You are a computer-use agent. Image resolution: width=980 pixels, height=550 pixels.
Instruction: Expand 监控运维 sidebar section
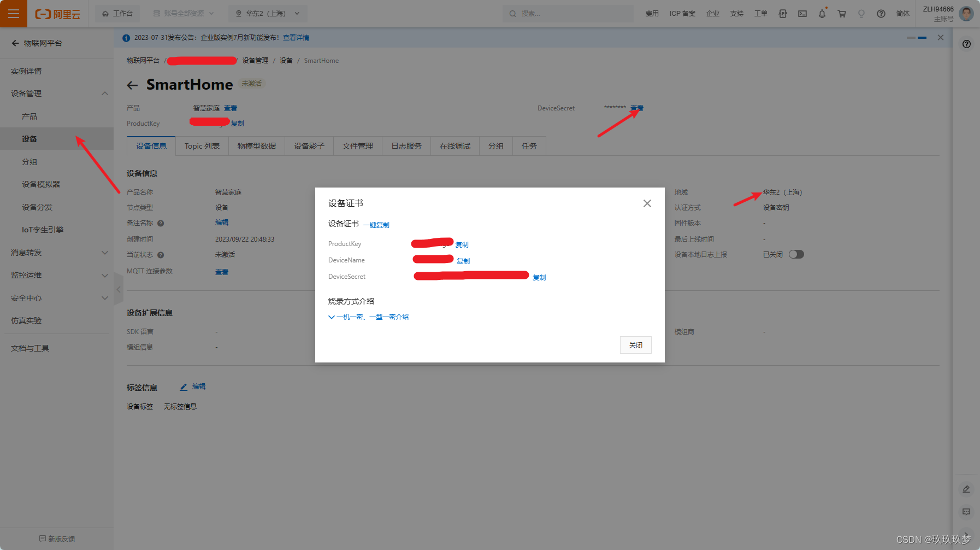click(x=105, y=276)
